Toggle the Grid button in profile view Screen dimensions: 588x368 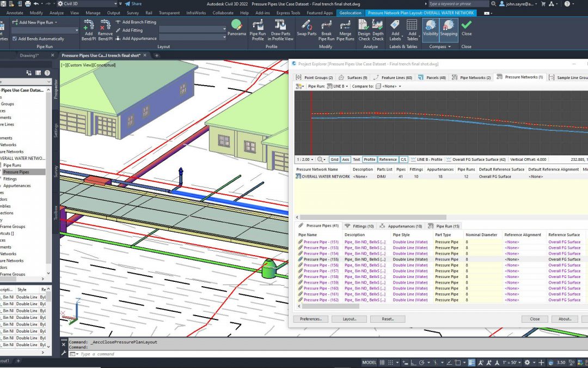(x=334, y=160)
